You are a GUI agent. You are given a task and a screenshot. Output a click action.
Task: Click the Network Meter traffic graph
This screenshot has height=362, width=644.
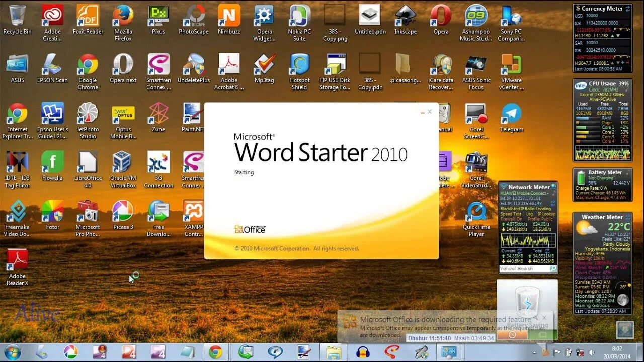tap(528, 240)
